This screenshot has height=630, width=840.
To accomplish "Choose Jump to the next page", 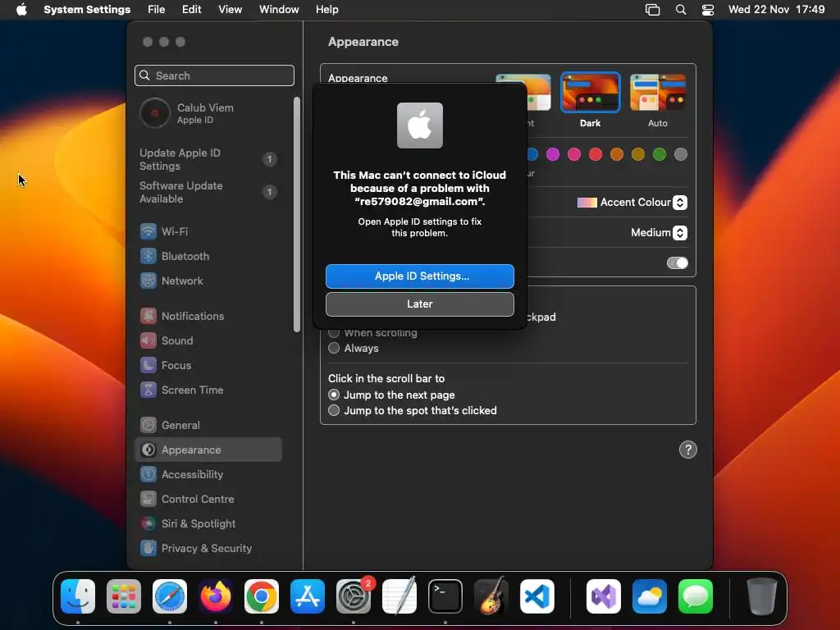I will point(334,395).
